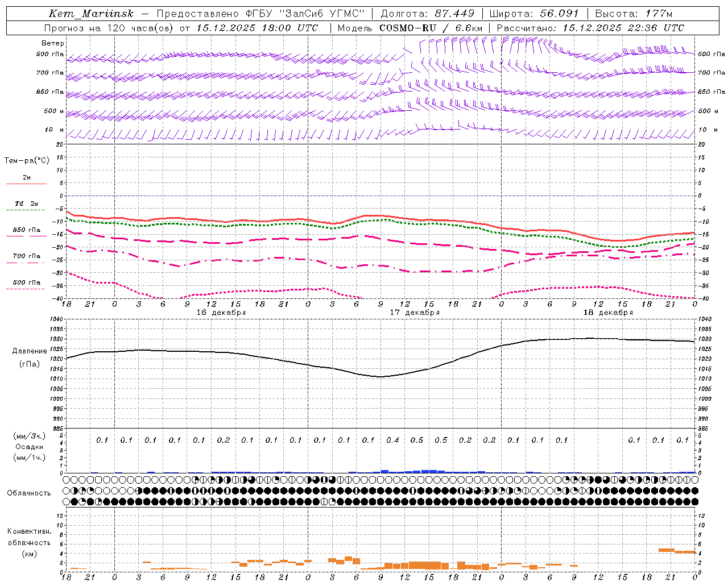
Task: Select the 'Модель COSMO-RU / 6.6км' label
Action: click(410, 28)
